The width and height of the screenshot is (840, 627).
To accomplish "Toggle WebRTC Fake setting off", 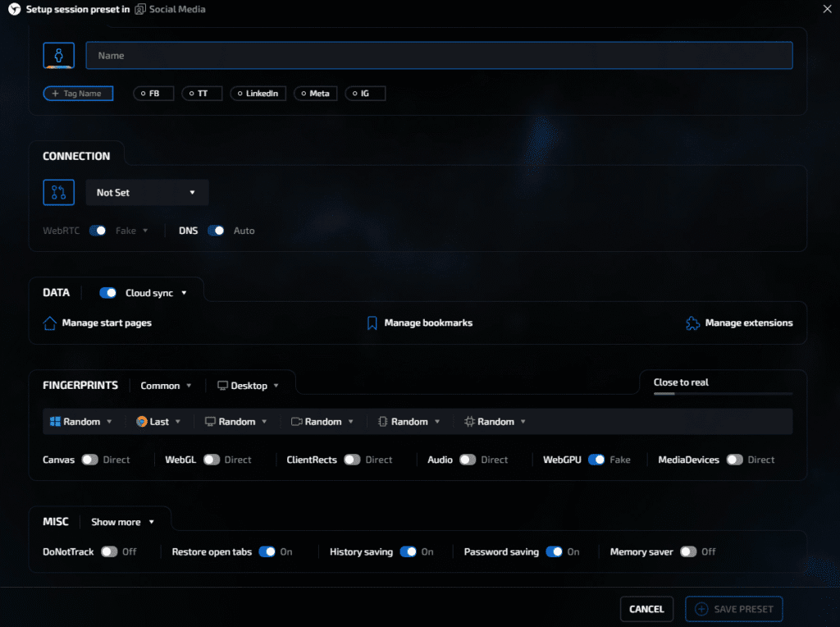I will click(x=98, y=231).
